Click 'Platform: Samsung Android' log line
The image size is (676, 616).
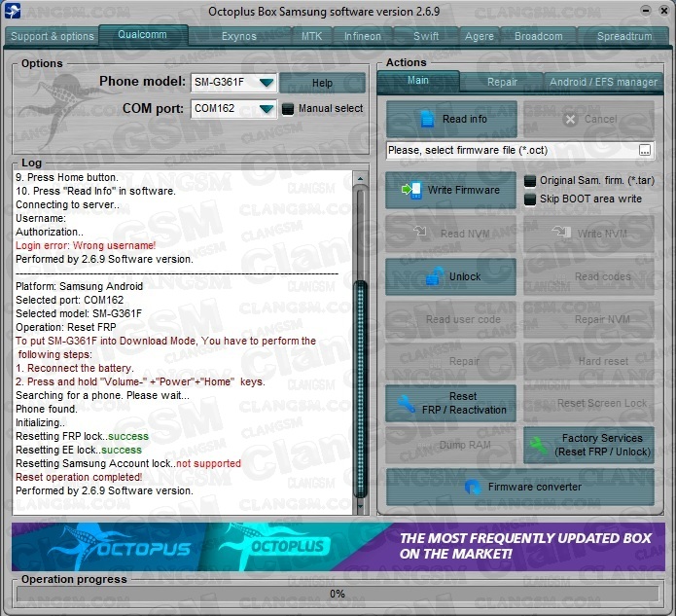pyautogui.click(x=80, y=286)
